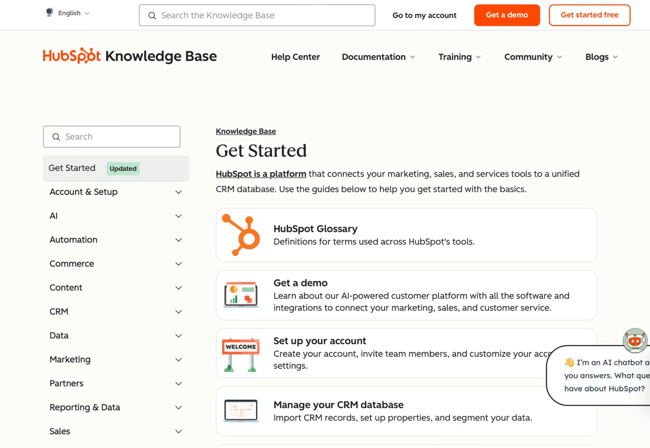This screenshot has height=448, width=650.
Task: Click the globe language icon
Action: [49, 12]
